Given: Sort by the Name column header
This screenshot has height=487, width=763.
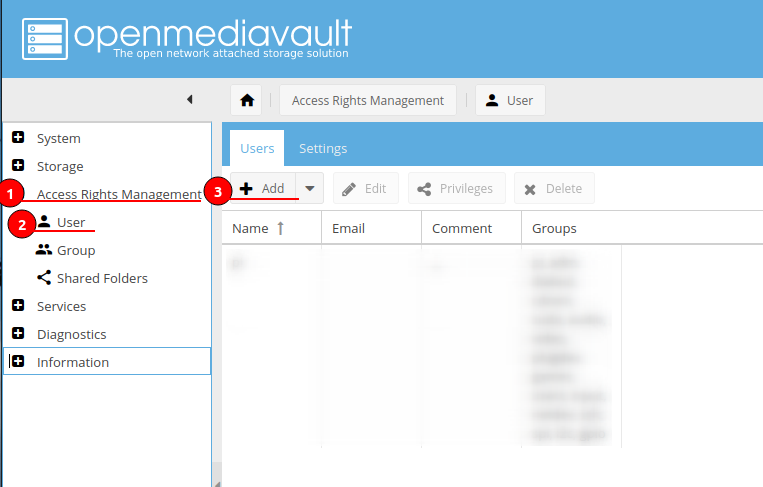Looking at the screenshot, I should pos(272,228).
